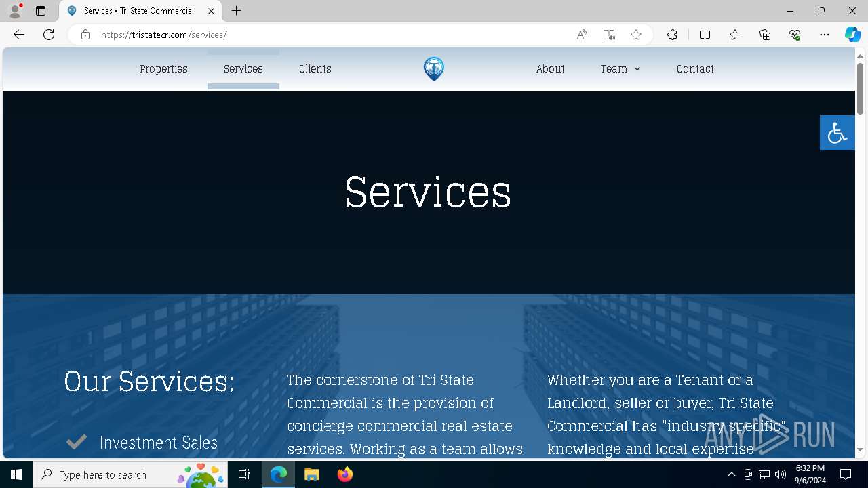Click the Services page heading
The height and width of the screenshot is (488, 868).
coord(428,192)
